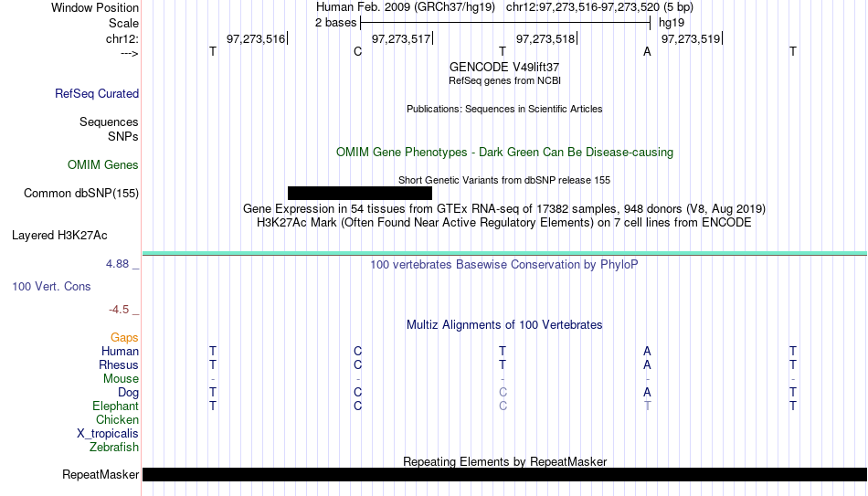This screenshot has height=496, width=868.
Task: Click the Layered H3K27Ac track label
Action: click(59, 236)
